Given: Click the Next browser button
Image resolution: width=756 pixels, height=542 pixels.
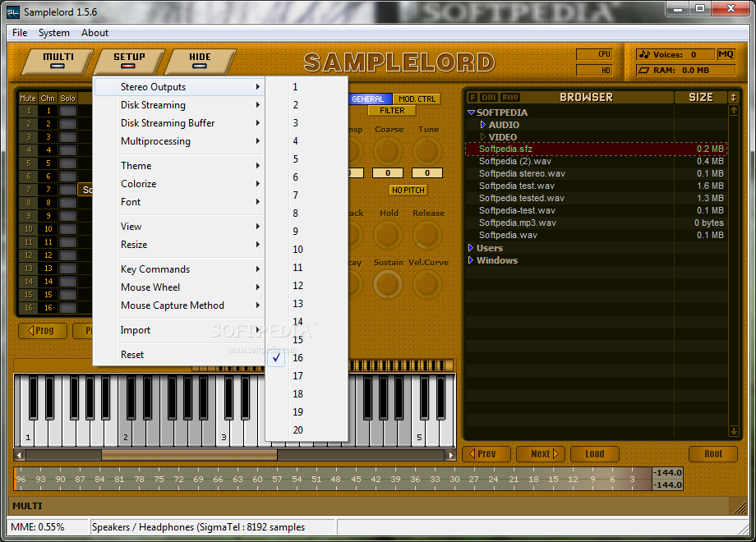Looking at the screenshot, I should coord(541,454).
